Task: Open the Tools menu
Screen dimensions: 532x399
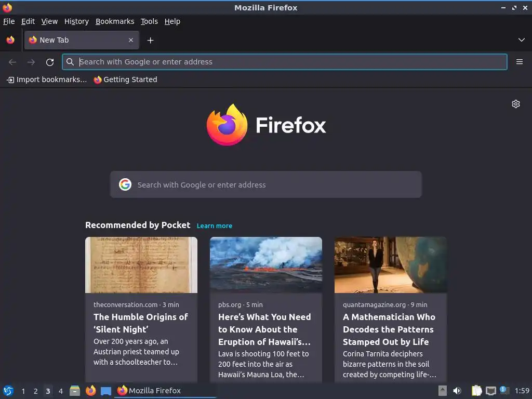Action: (x=149, y=21)
